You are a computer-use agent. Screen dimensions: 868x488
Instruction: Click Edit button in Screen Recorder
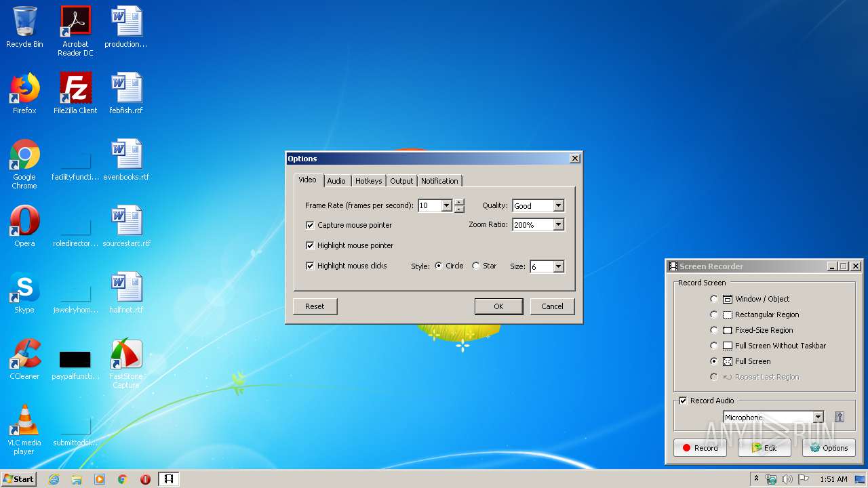coord(764,448)
